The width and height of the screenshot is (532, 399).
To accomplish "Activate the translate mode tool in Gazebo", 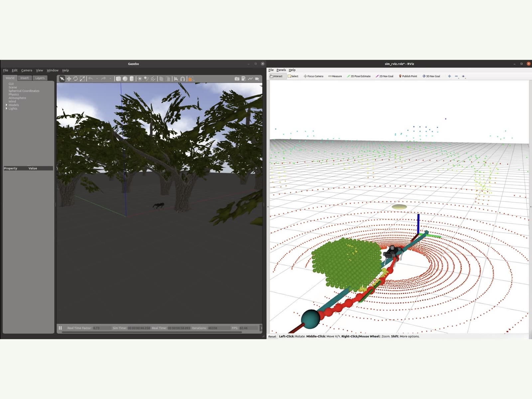I will coord(69,79).
